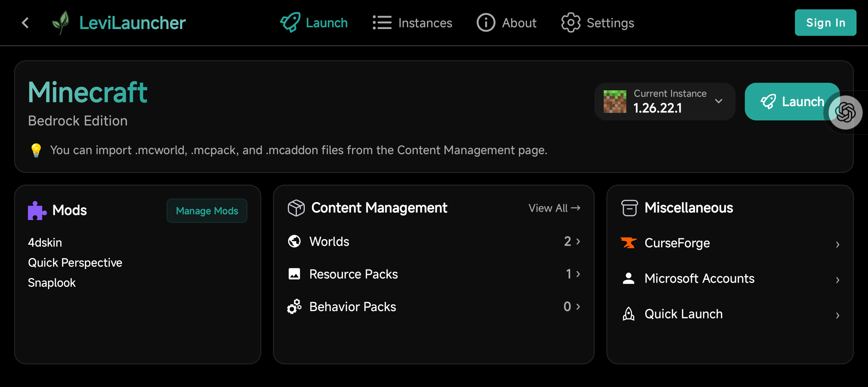Open the floating ChatGPT assistant bubble
The width and height of the screenshot is (868, 387).
point(845,113)
